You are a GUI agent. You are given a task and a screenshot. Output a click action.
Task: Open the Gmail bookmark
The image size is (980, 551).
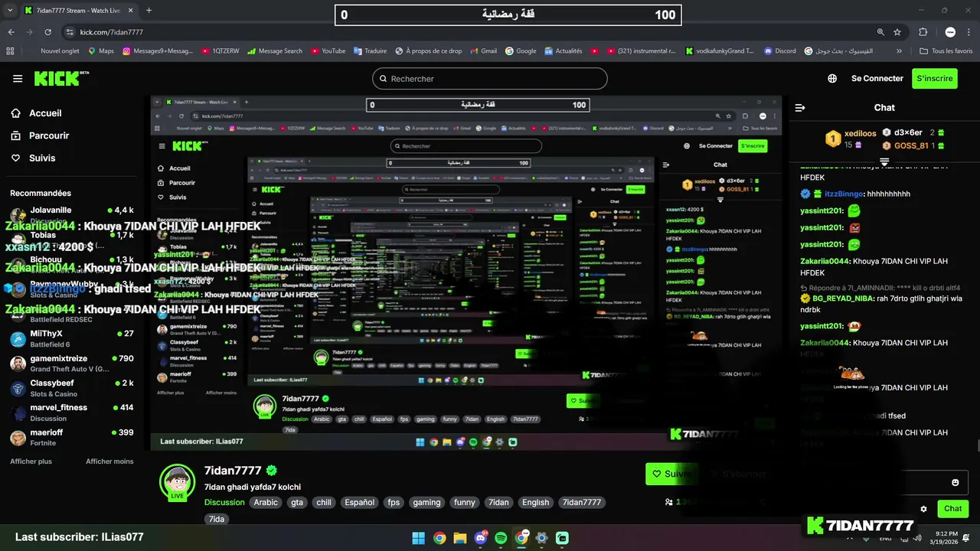point(484,51)
